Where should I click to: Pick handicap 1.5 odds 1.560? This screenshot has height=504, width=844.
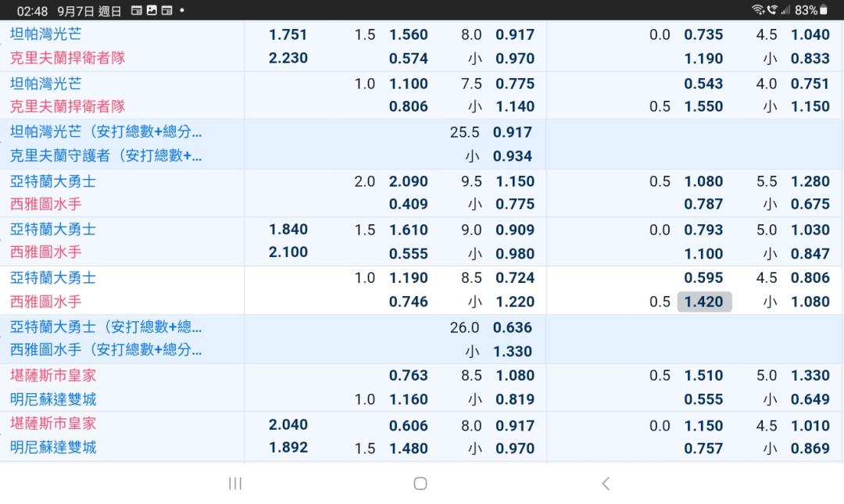click(409, 34)
